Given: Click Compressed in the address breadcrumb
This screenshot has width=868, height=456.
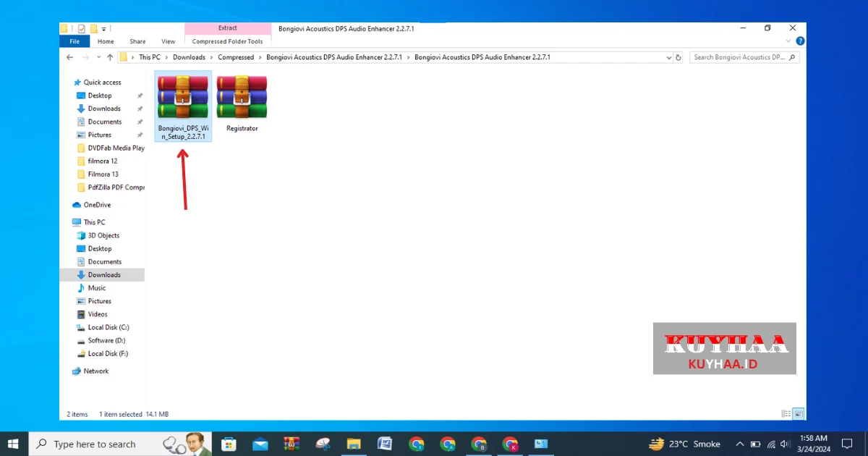Looking at the screenshot, I should click(x=236, y=57).
